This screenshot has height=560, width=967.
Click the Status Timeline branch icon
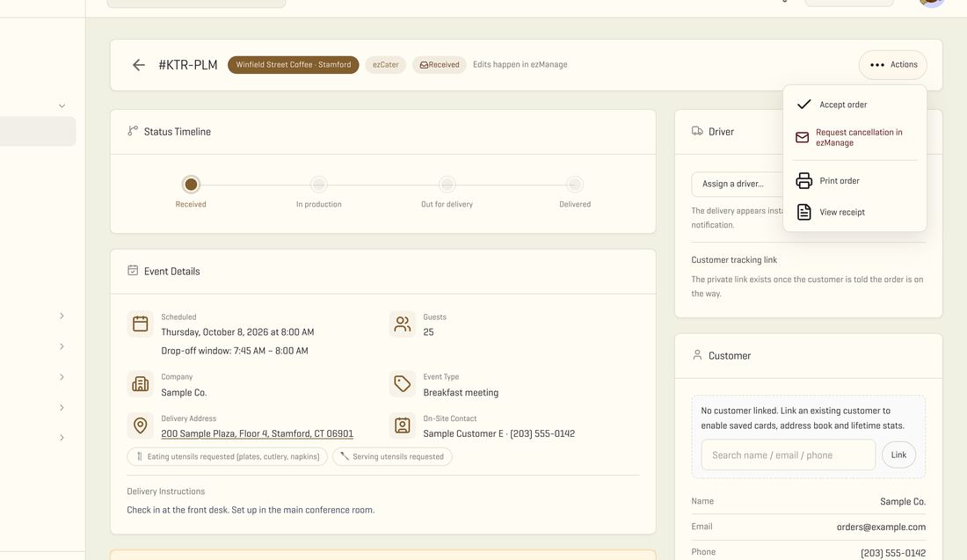(x=133, y=131)
